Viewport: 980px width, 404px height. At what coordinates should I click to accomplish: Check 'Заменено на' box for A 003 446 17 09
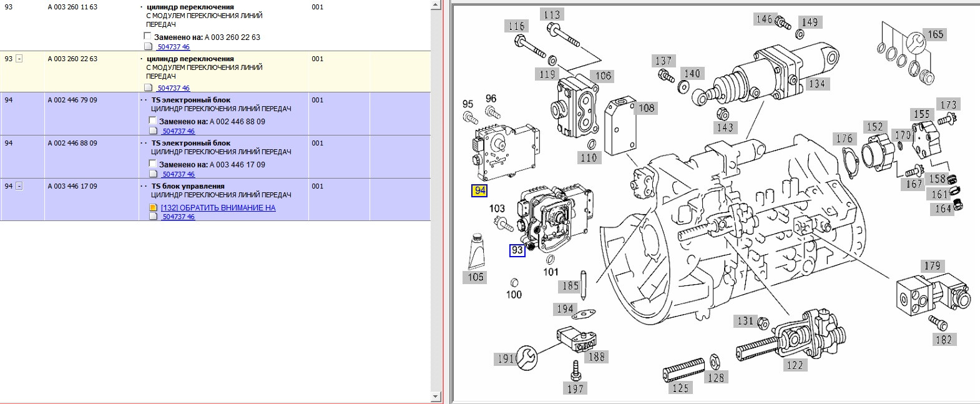coord(152,164)
